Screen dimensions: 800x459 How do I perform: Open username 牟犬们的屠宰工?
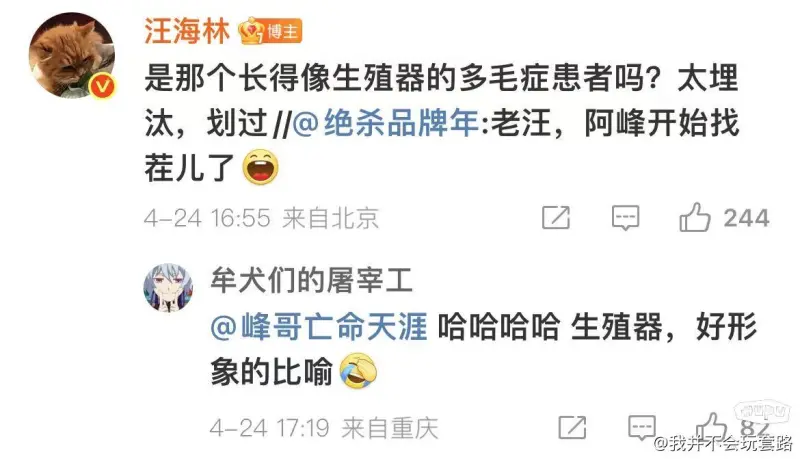(x=311, y=280)
